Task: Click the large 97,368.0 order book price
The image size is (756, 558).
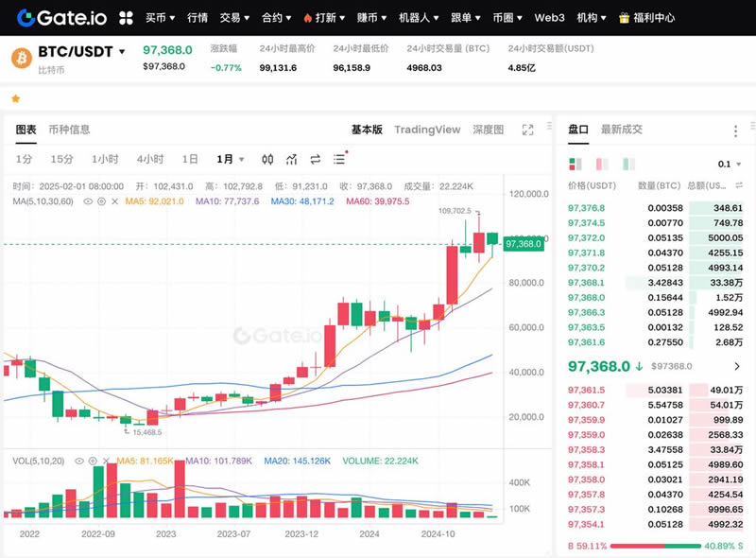Action: 599,366
